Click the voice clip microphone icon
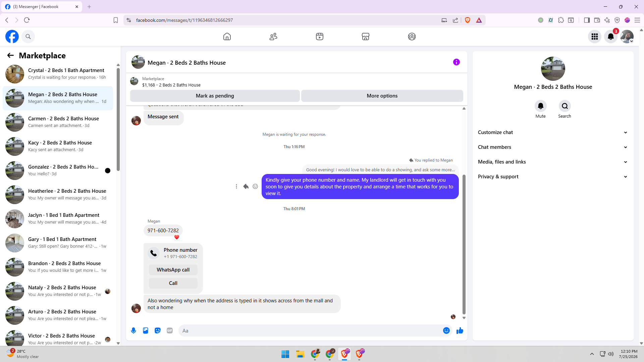This screenshot has height=362, width=644. pos(133,330)
